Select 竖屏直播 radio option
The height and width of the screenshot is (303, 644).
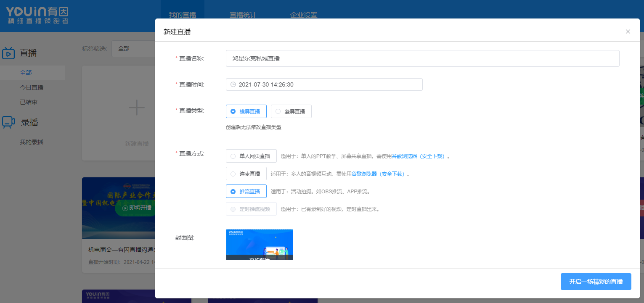pos(291,111)
